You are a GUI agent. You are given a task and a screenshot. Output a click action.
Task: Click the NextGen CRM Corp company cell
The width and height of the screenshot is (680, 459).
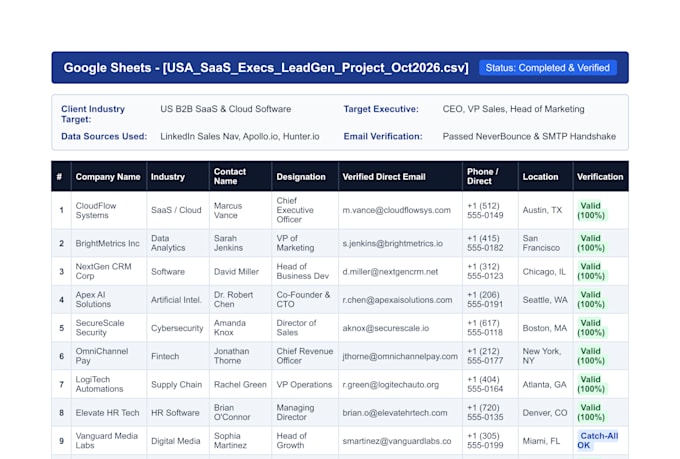point(109,272)
